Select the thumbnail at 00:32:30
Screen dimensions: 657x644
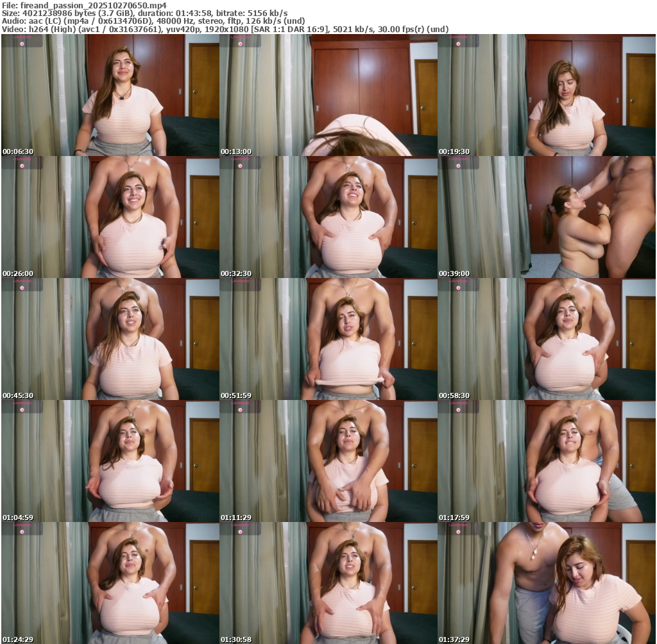[x=328, y=217]
